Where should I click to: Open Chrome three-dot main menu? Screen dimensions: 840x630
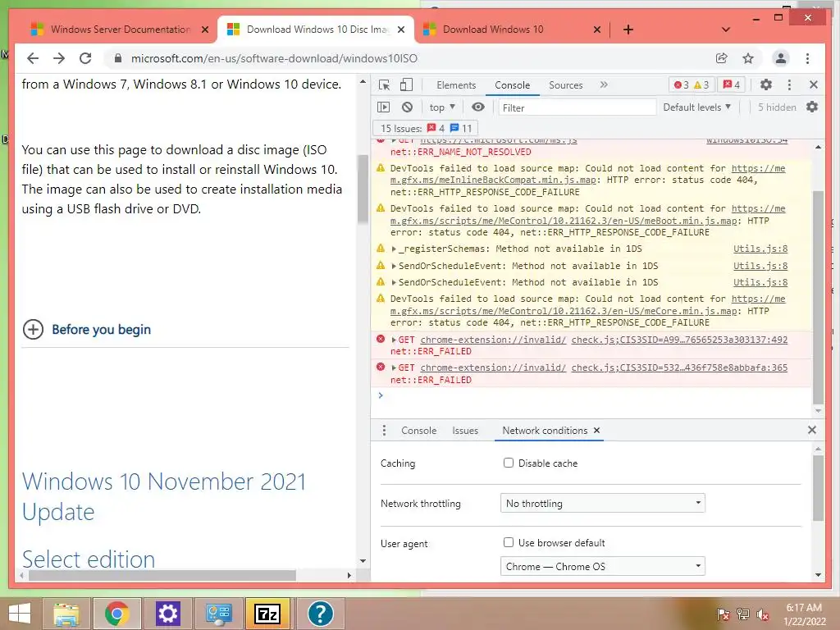point(807,58)
